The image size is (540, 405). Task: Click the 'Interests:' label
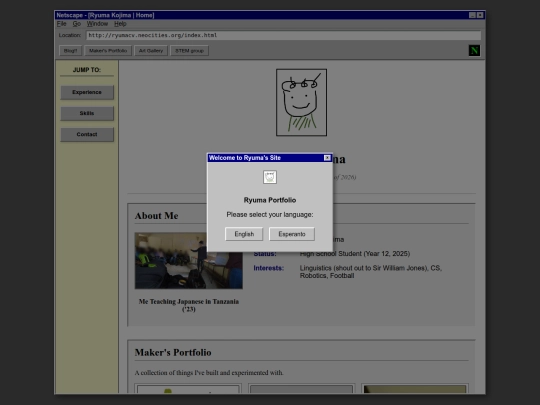tap(269, 268)
